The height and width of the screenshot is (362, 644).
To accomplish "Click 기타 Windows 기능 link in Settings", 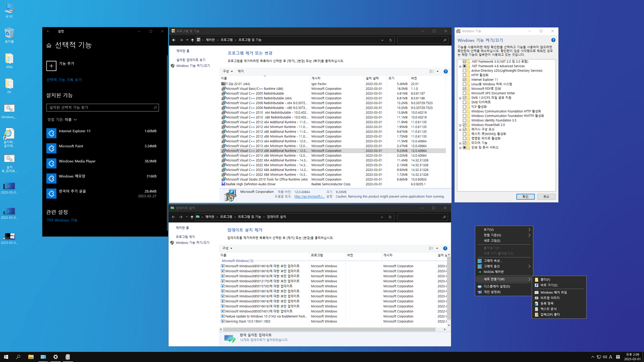I will click(62, 220).
